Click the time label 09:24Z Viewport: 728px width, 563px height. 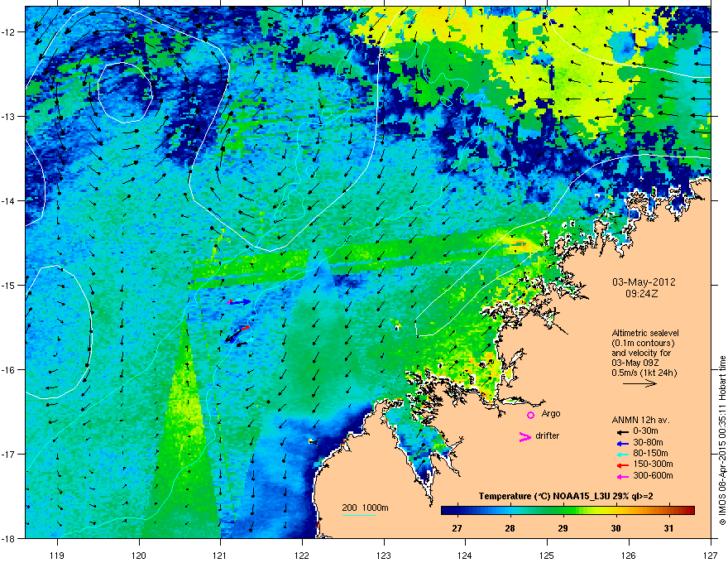(x=642, y=294)
